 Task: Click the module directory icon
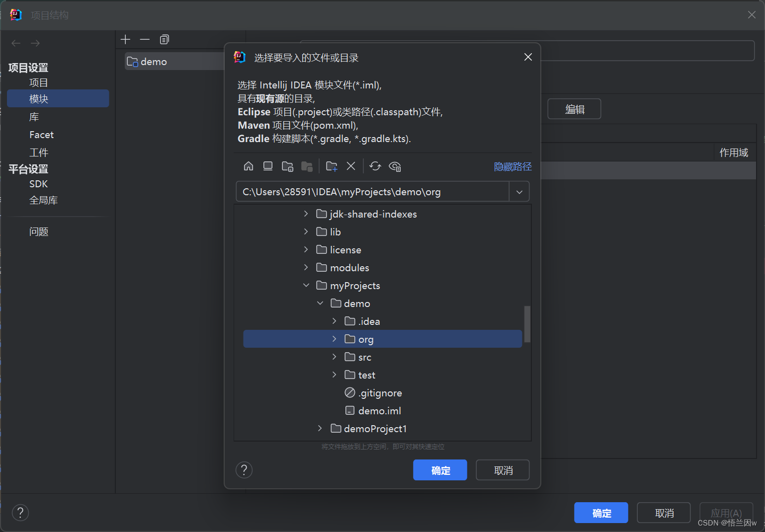click(x=307, y=166)
